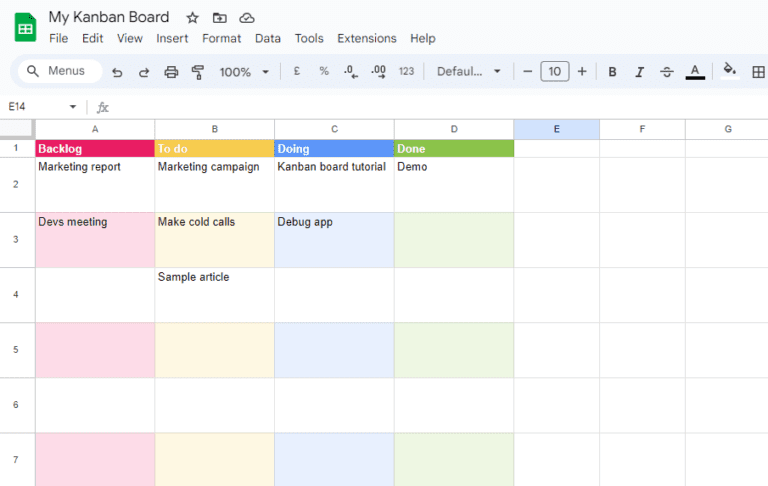Select the Doing header cell
Screen dimensions: 768x486
click(x=334, y=148)
